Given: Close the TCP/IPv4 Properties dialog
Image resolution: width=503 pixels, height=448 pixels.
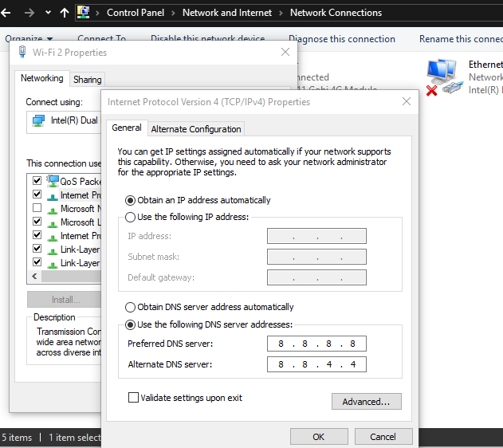Looking at the screenshot, I should pyautogui.click(x=407, y=102).
